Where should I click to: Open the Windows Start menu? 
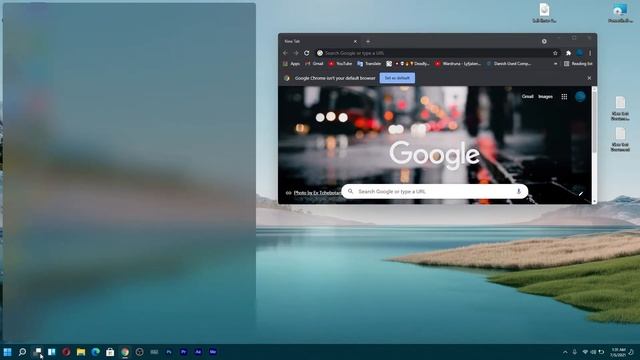click(x=7, y=352)
